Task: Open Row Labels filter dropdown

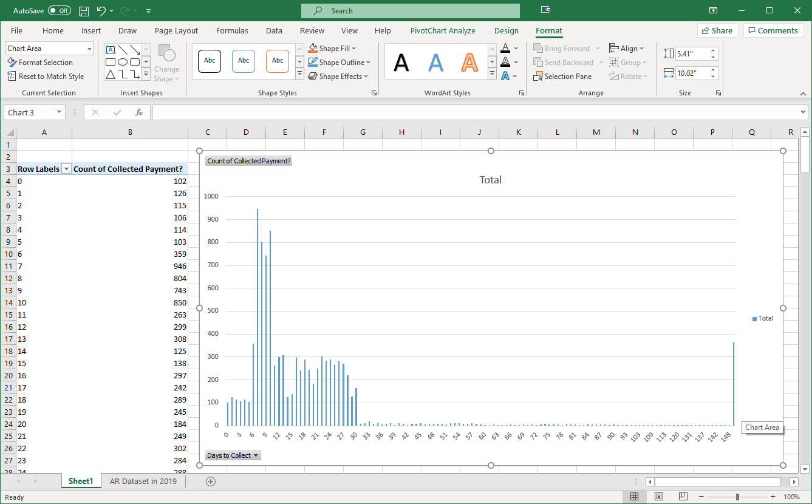Action: (x=67, y=169)
